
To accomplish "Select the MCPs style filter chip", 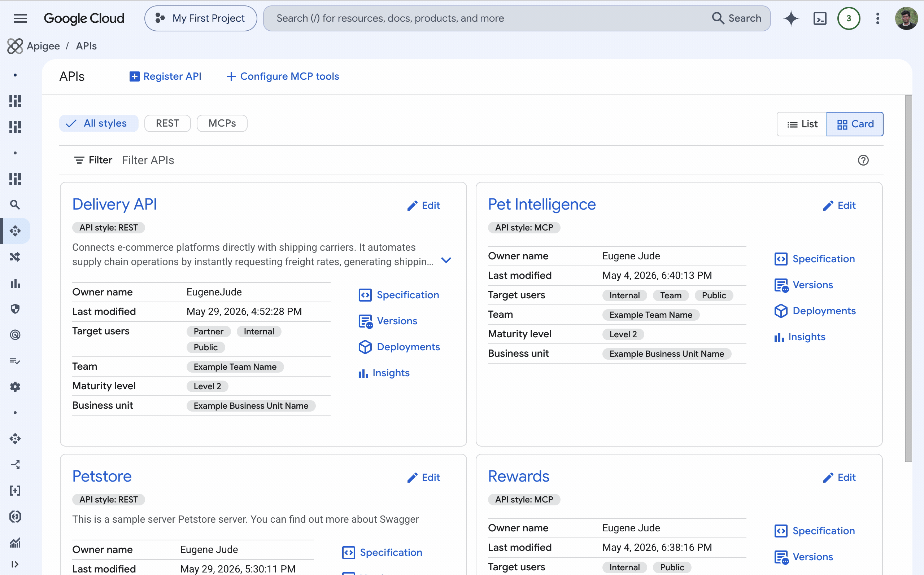I will 222,123.
